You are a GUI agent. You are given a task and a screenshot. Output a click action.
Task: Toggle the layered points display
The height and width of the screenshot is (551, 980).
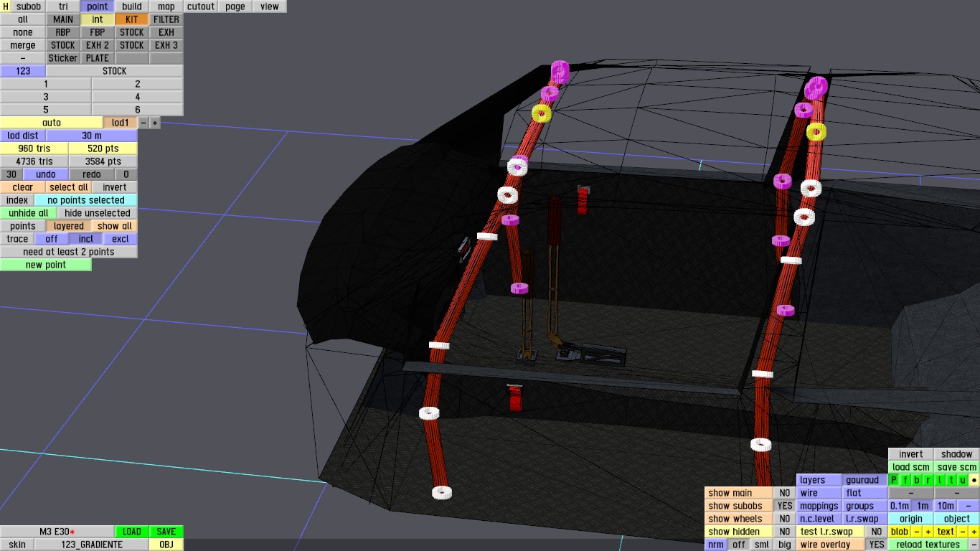pos(69,226)
